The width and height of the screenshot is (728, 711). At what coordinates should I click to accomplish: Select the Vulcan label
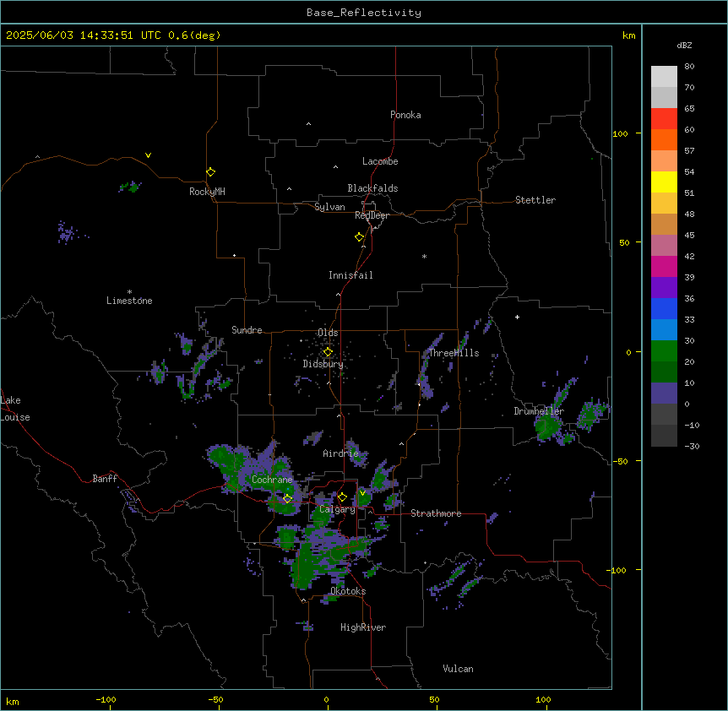[x=459, y=669]
